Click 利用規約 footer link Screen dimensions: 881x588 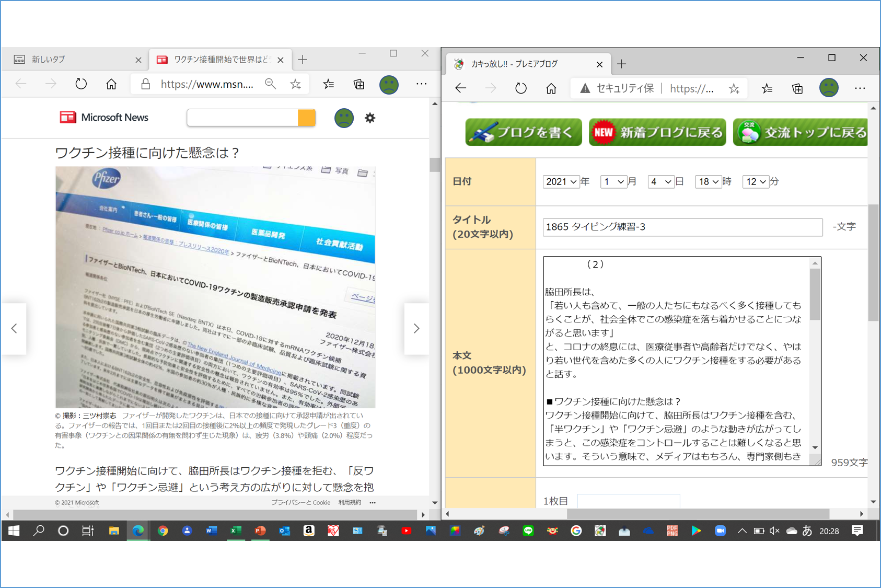[x=350, y=502]
